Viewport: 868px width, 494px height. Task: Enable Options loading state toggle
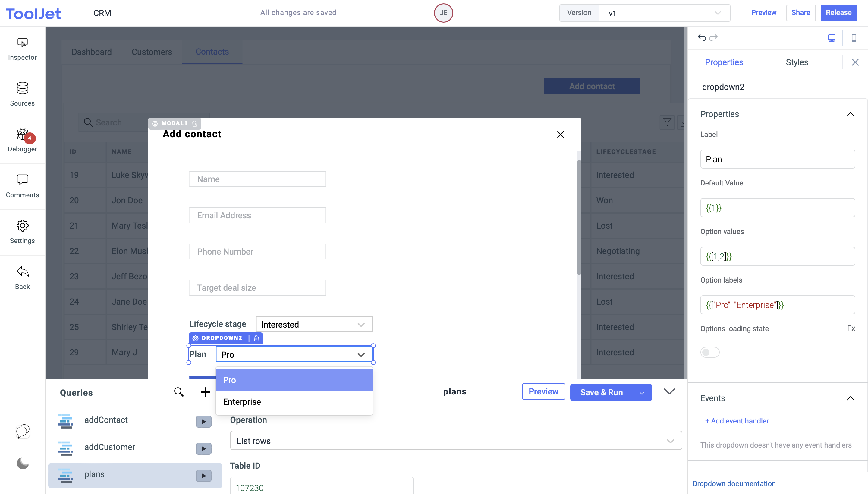pos(710,352)
